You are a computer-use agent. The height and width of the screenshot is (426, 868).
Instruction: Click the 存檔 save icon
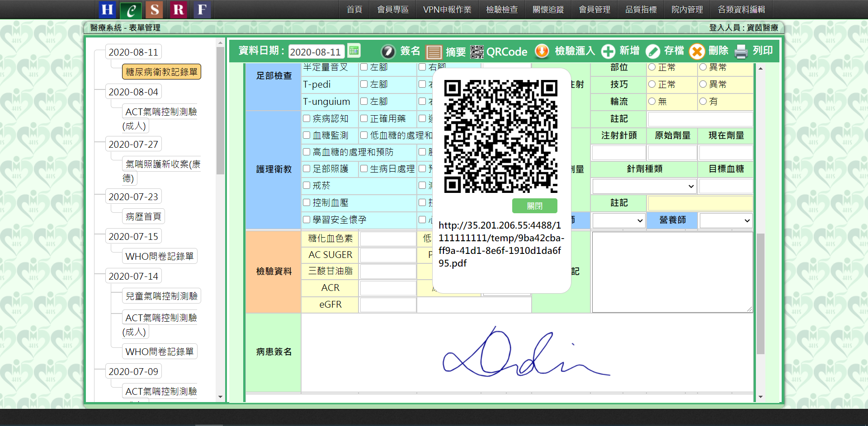[x=653, y=51]
